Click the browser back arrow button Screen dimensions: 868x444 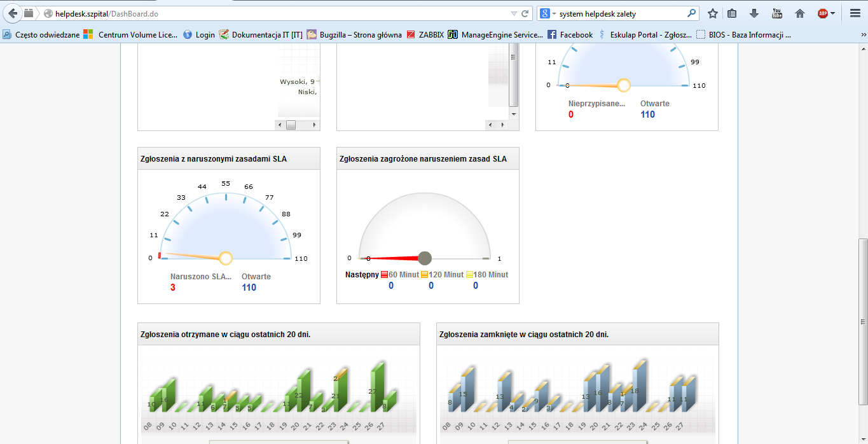point(12,13)
